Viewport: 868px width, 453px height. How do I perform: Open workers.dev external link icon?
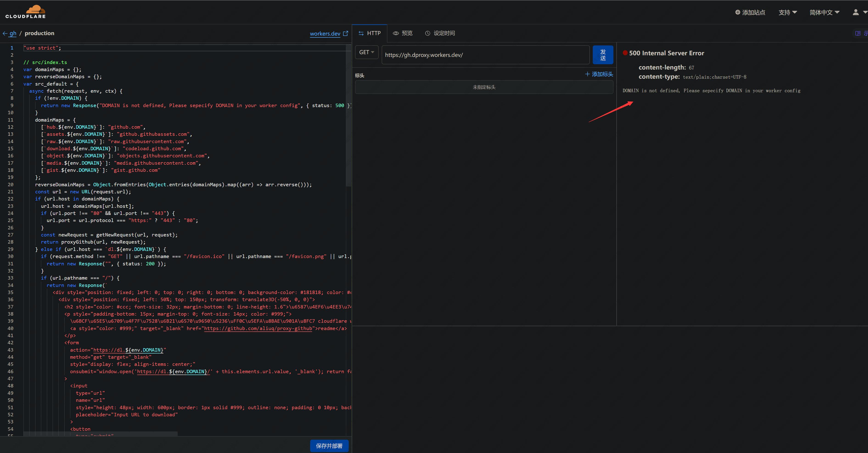tap(345, 33)
